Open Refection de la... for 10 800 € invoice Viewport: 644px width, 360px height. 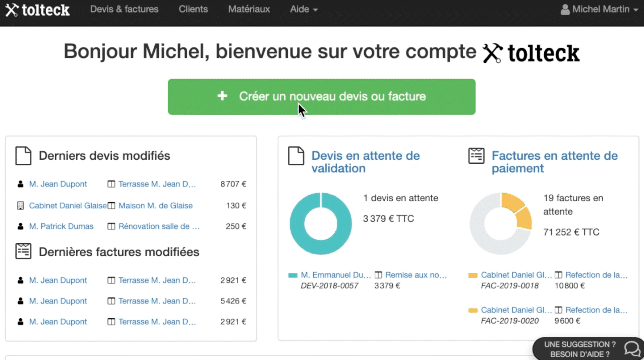(596, 275)
